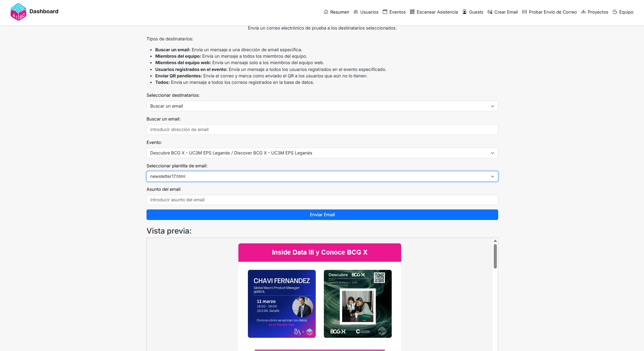Open the Seleccionar destinatarios dropdown
Screen dimensions: 644x351
(322, 106)
